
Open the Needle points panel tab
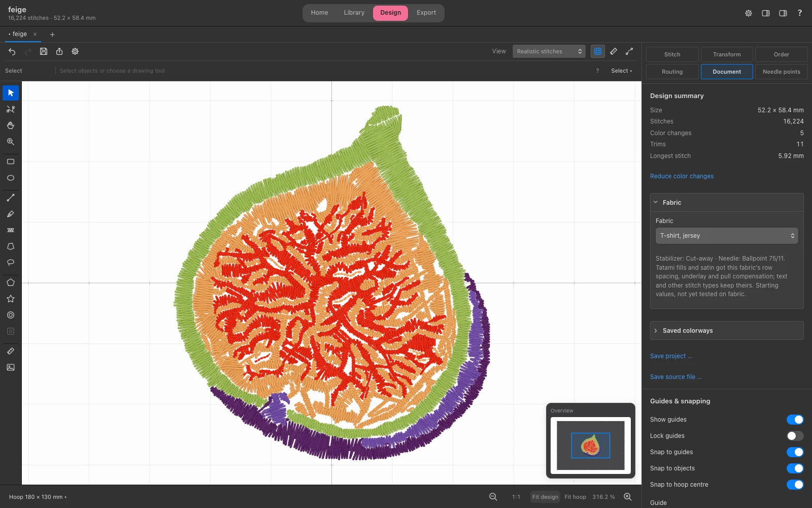[782, 72]
